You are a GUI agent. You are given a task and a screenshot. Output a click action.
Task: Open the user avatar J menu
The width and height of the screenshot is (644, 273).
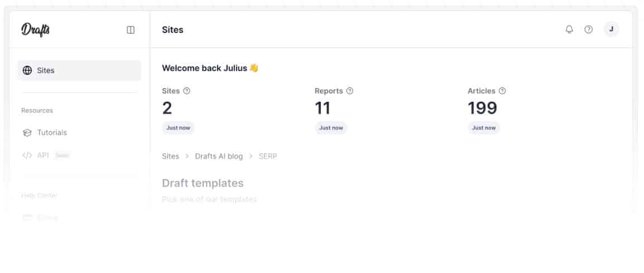(611, 30)
